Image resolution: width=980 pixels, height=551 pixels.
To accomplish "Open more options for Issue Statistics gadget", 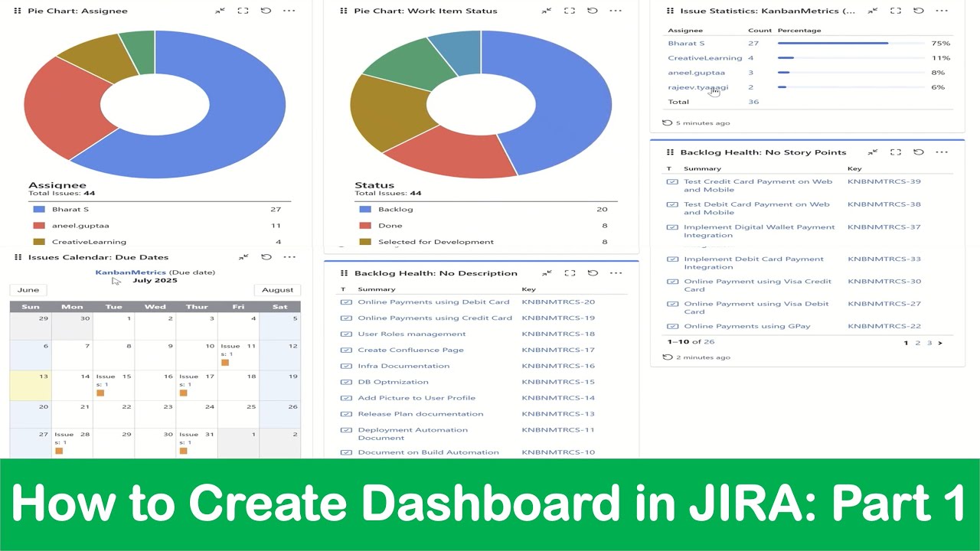I will pyautogui.click(x=942, y=11).
